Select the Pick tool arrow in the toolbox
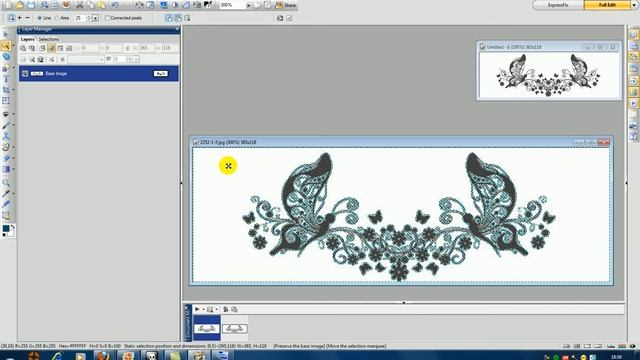Image resolution: width=640 pixels, height=360 pixels. point(6,34)
